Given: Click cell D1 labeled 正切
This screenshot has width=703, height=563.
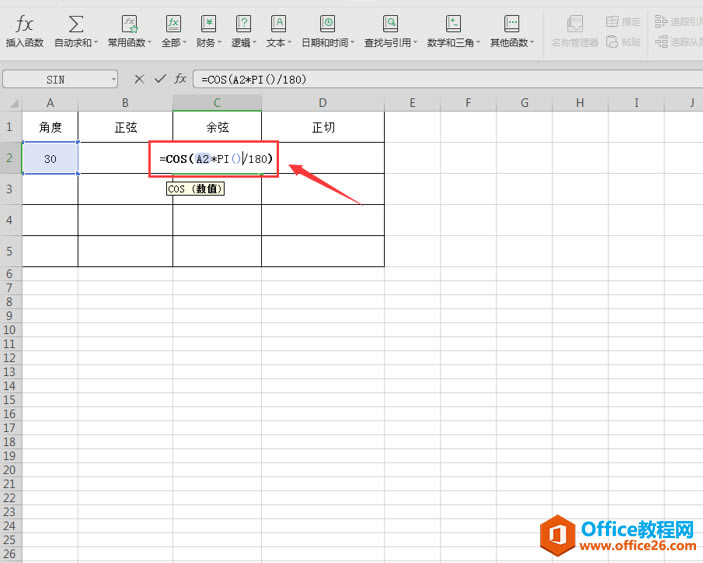Looking at the screenshot, I should (323, 127).
